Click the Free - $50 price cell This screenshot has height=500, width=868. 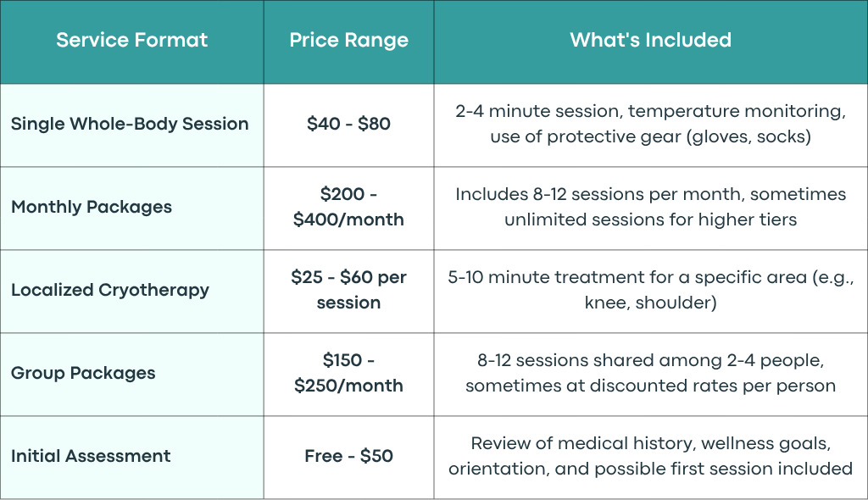tap(348, 456)
